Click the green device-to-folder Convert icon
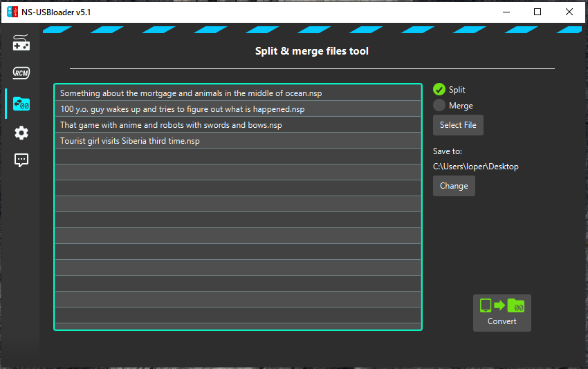Image resolution: width=588 pixels, height=369 pixels. pos(502,305)
